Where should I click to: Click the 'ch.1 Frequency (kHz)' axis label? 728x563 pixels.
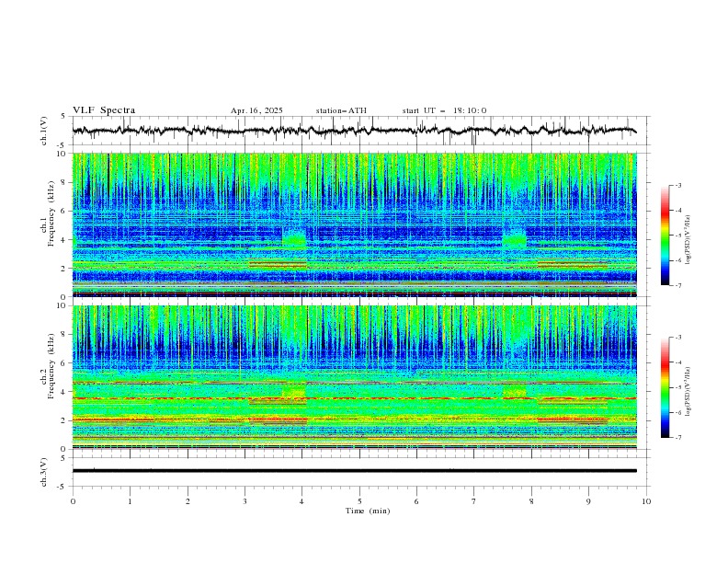point(48,212)
